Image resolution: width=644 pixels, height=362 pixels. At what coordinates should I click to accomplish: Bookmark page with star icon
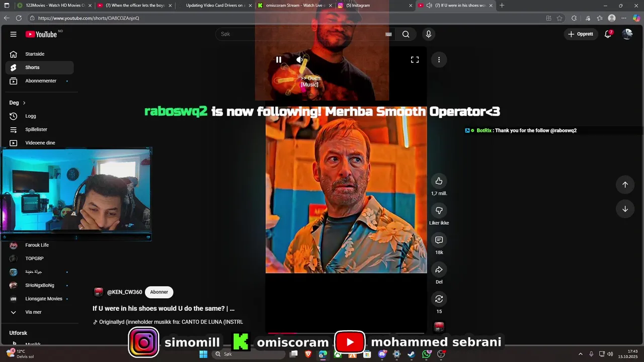coord(559,18)
